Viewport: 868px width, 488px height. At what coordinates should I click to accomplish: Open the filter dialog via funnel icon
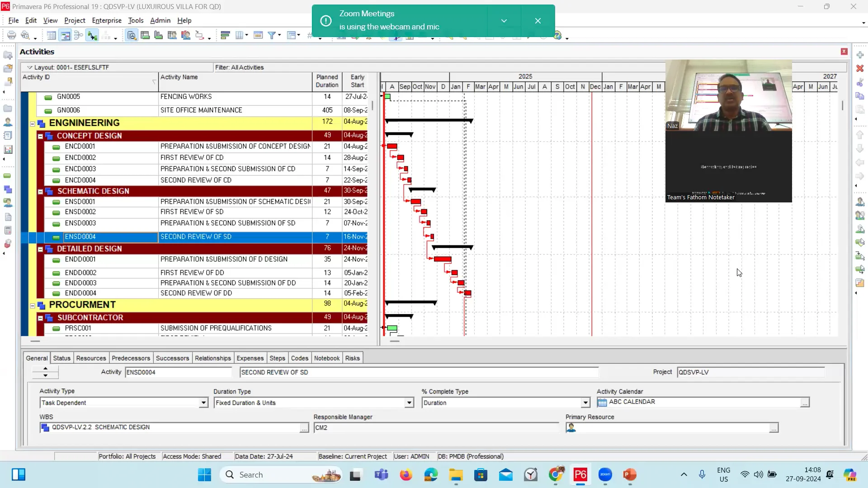click(x=272, y=35)
